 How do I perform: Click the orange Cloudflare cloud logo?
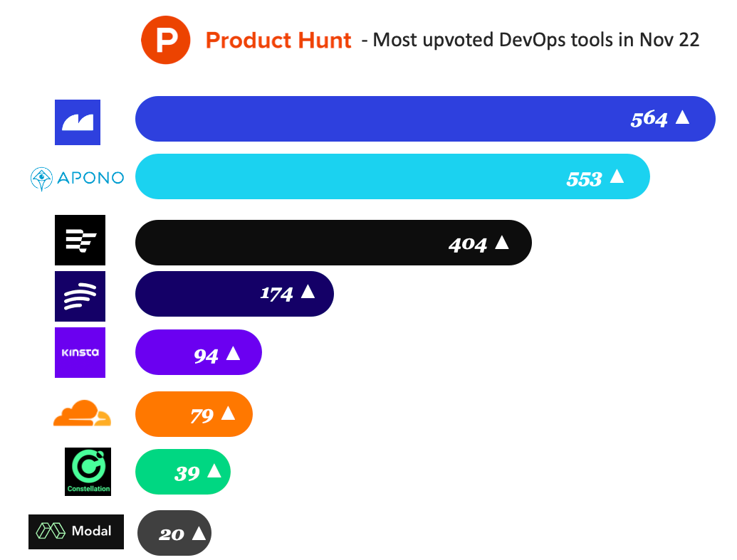[x=83, y=413]
